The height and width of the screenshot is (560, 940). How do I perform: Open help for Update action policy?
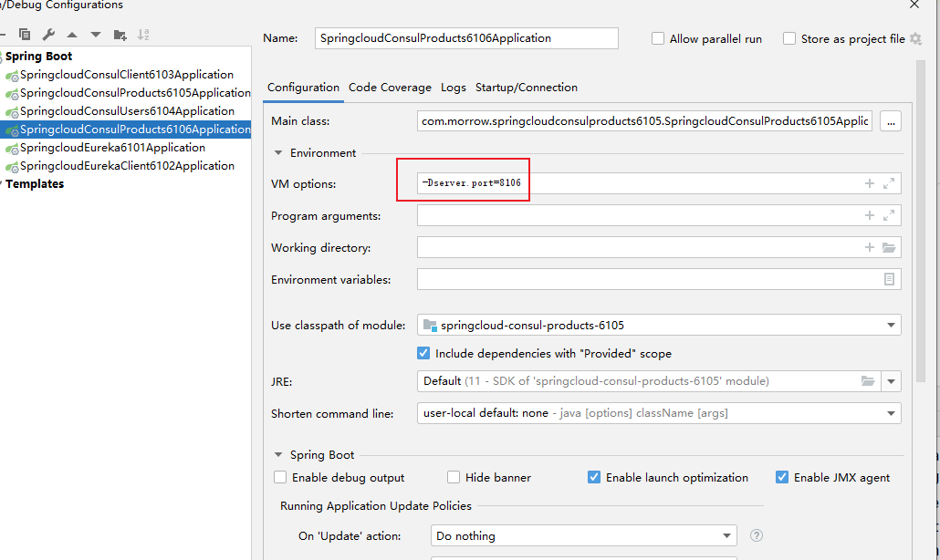click(757, 535)
